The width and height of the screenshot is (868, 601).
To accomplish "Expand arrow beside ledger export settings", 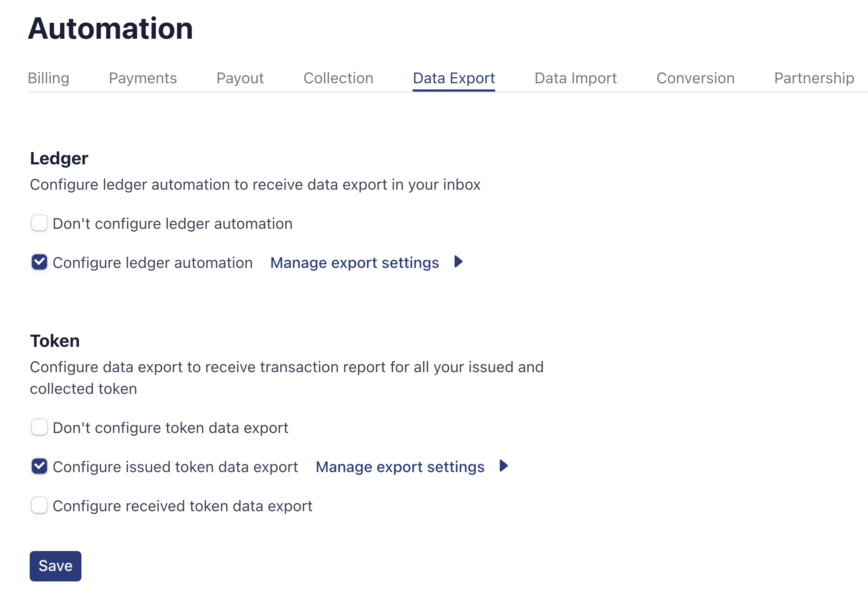I will [458, 262].
